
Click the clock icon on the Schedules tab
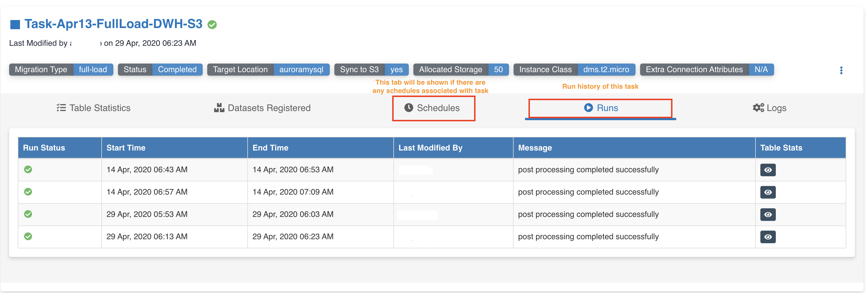(409, 108)
